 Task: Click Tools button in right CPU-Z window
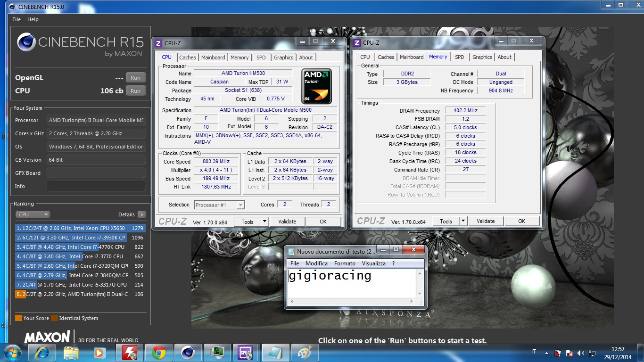point(446,221)
